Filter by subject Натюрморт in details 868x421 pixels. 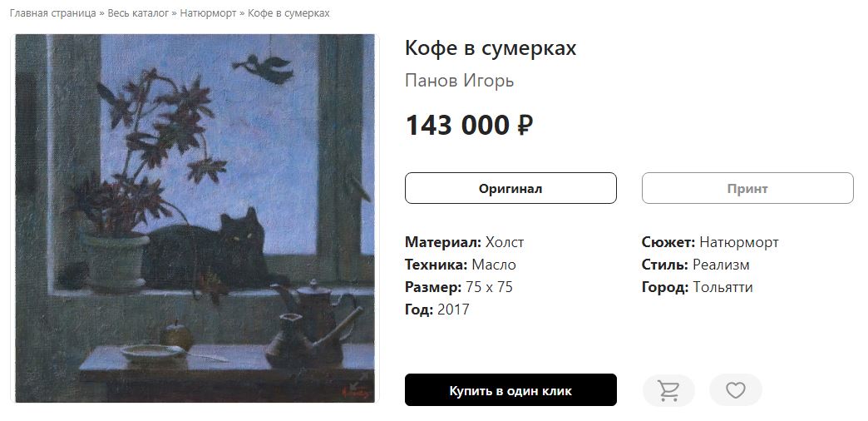739,243
